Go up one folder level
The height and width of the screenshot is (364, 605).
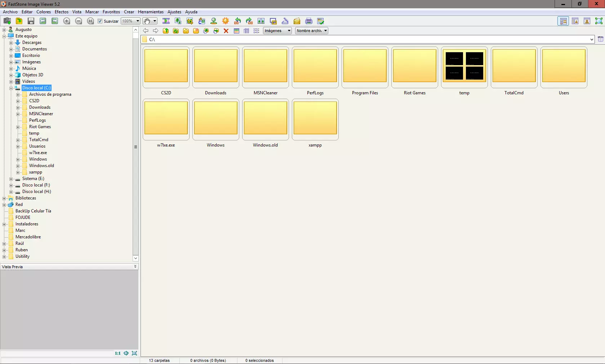coord(166,31)
